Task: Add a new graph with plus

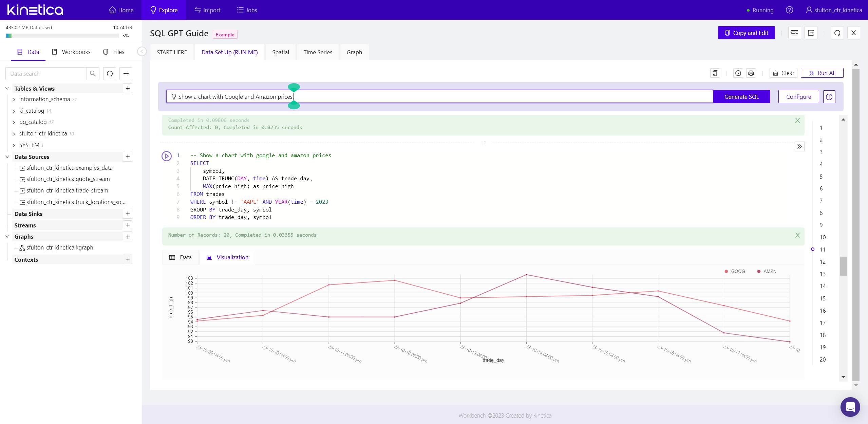Action: [x=128, y=237]
